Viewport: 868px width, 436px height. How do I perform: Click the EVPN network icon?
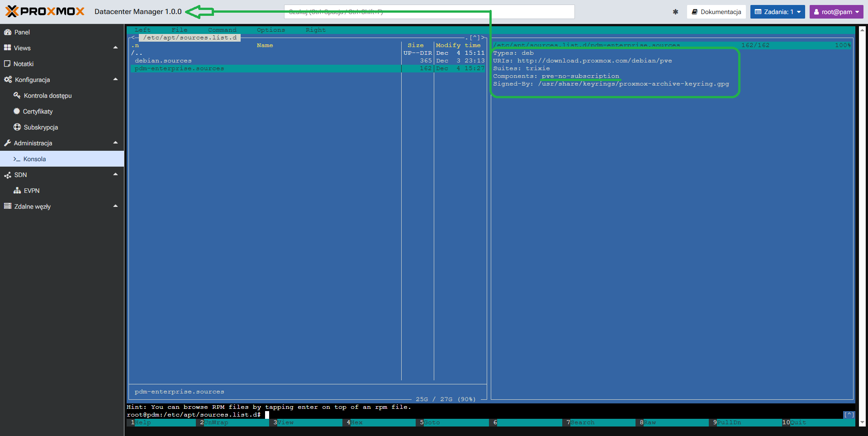click(17, 191)
